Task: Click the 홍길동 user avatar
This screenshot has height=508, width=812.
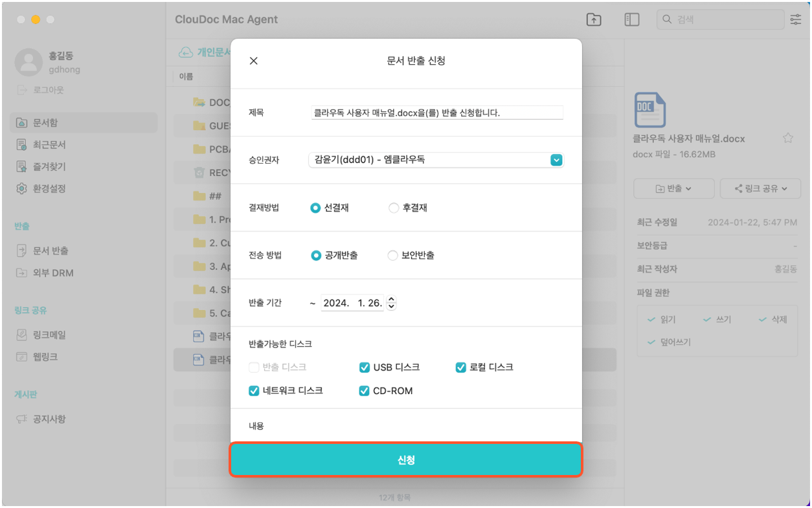Action: [28, 61]
